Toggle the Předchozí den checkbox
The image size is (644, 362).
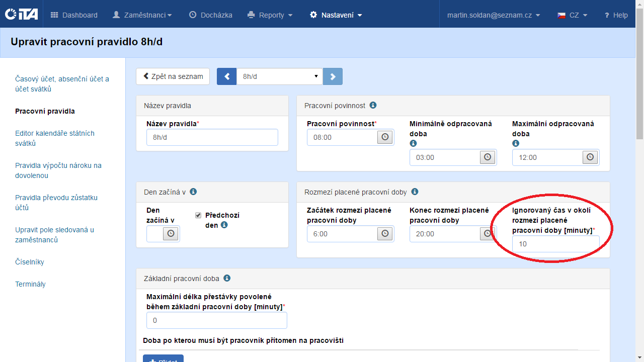click(198, 215)
